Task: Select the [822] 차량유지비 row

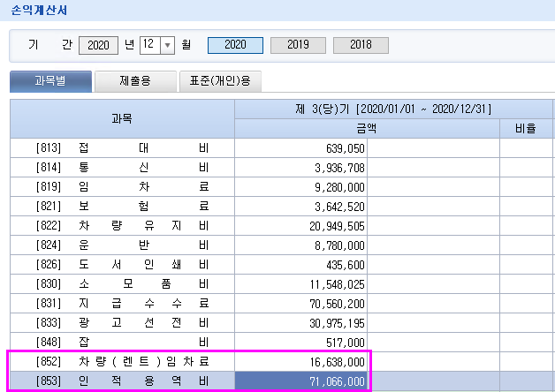Action: click(122, 226)
